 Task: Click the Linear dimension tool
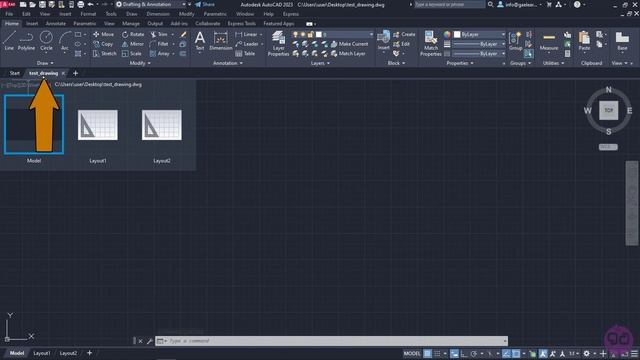click(247, 34)
